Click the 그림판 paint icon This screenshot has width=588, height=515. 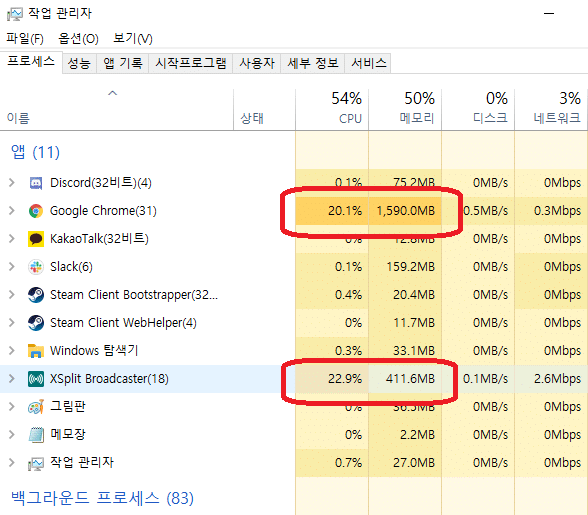click(x=36, y=407)
